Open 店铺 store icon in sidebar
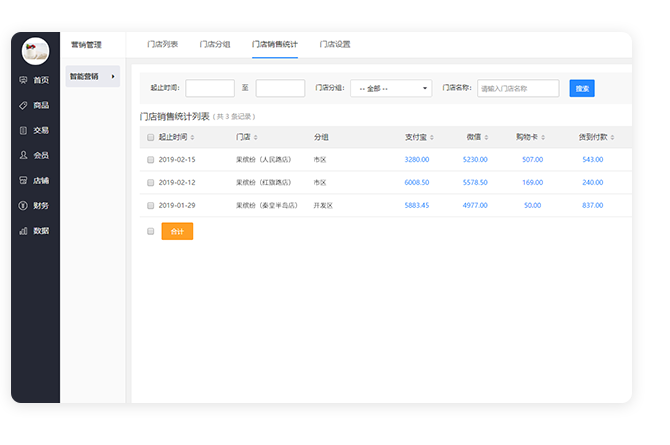 pos(23,180)
